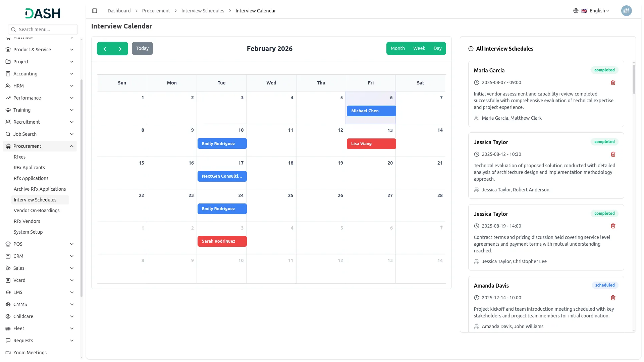Image resolution: width=644 pixels, height=362 pixels.
Task: Delete Maria Garcia interview schedule
Action: coord(613,82)
